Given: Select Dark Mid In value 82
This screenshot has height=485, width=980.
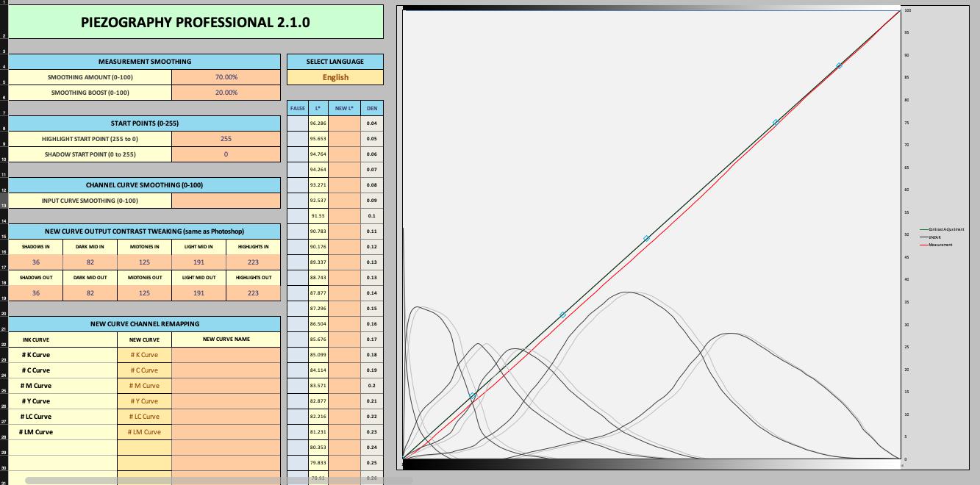Looking at the screenshot, I should 90,262.
